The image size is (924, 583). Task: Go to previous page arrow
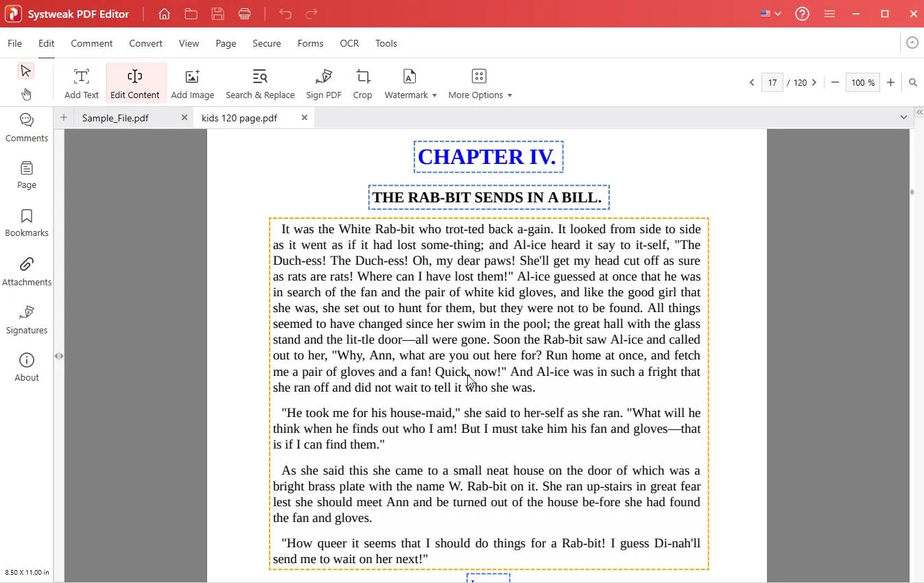752,82
